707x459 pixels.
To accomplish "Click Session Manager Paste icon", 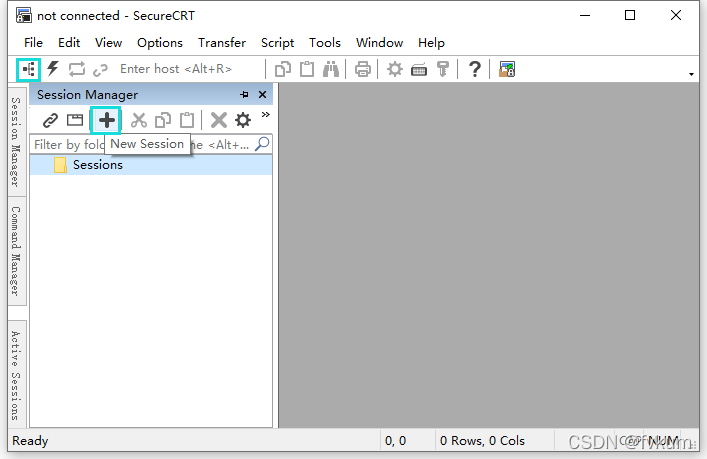I will 187,120.
